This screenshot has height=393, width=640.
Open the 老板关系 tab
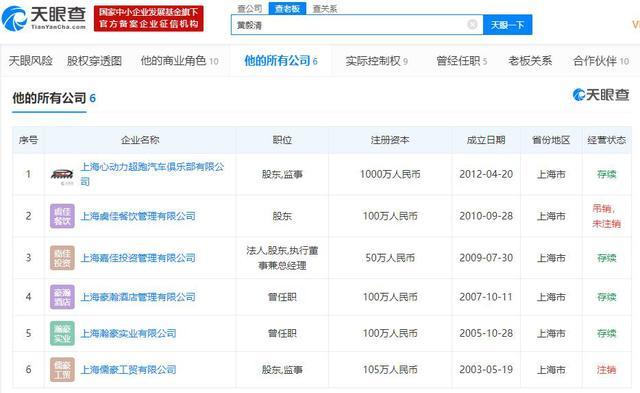[530, 61]
